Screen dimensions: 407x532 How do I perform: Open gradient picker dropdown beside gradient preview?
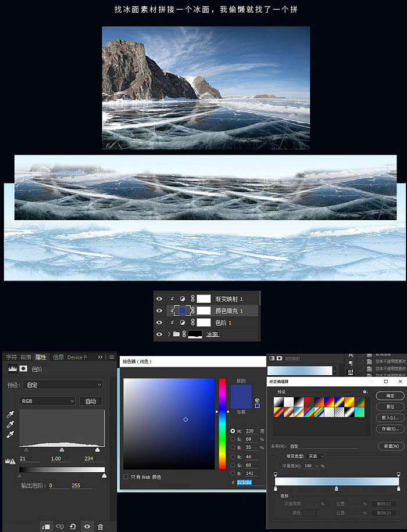click(x=335, y=371)
